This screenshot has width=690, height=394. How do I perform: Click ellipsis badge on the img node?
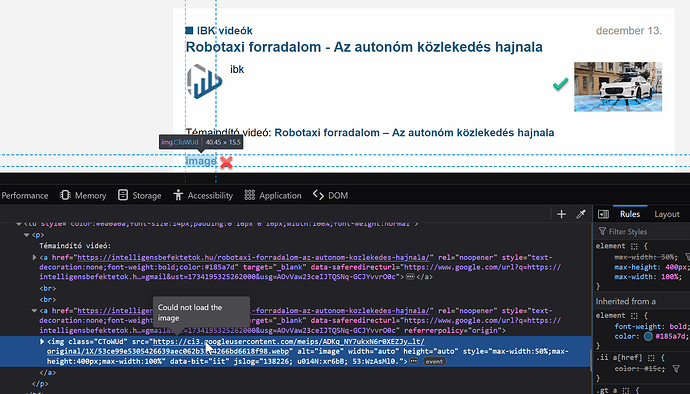coord(413,361)
